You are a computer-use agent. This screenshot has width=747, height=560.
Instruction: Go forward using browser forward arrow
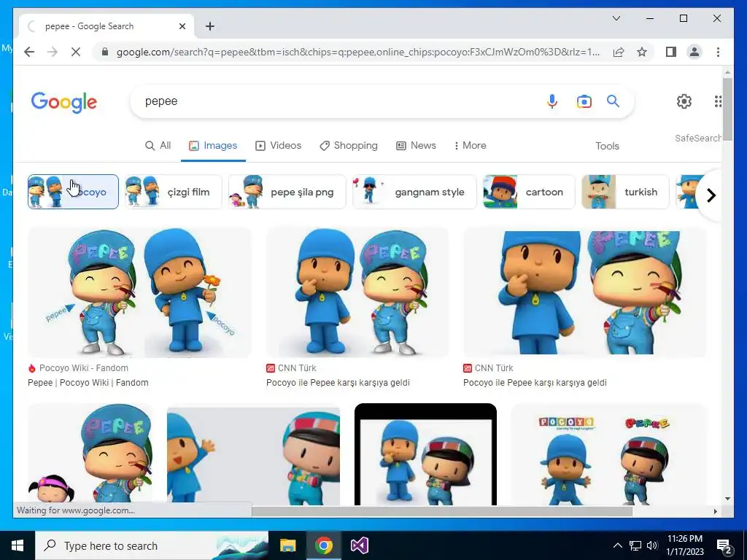[x=53, y=52]
